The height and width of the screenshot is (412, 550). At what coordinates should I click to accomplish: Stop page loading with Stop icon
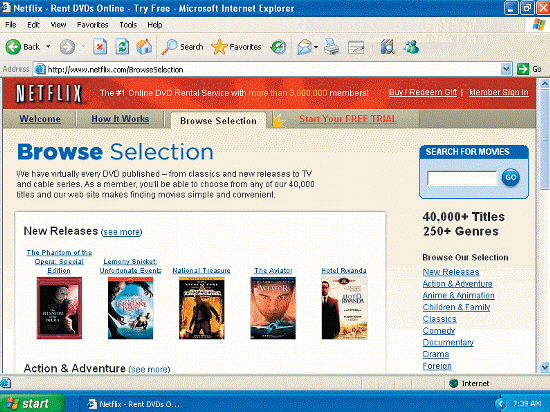pos(100,47)
